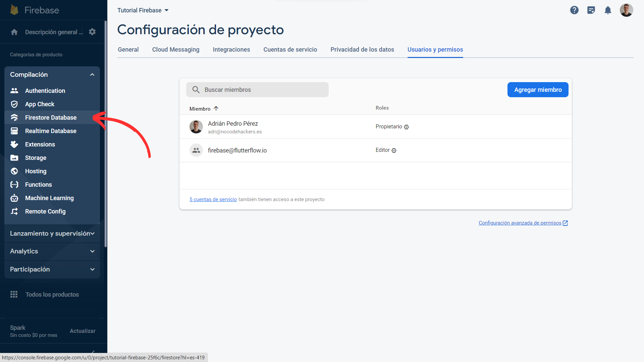644x362 pixels.
Task: Click the Agregar miembro button
Action: [x=538, y=89]
